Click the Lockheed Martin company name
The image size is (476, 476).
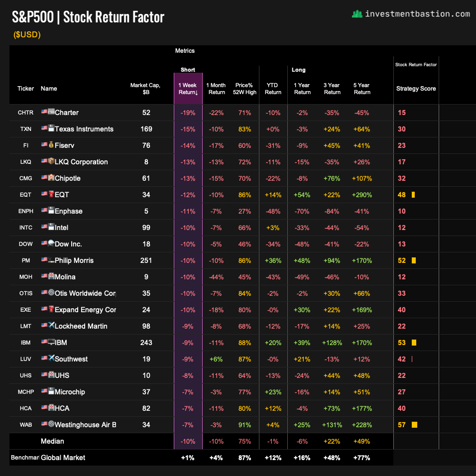(x=81, y=326)
